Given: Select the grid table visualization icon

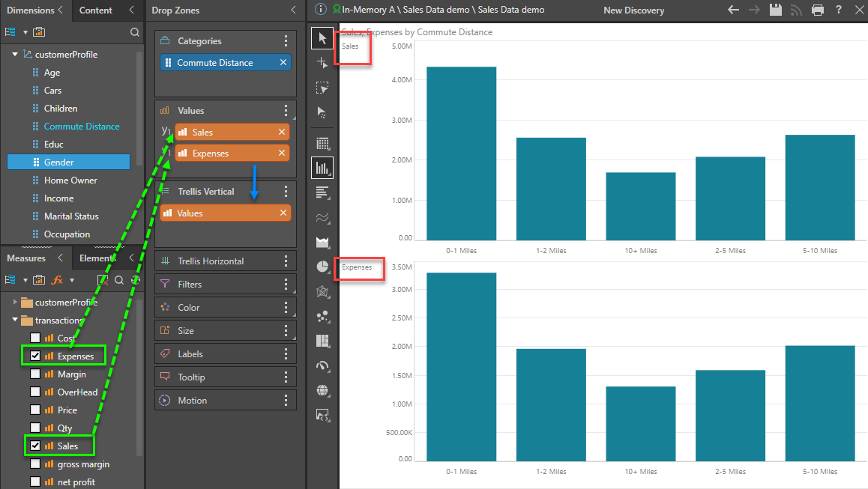Looking at the screenshot, I should [322, 143].
